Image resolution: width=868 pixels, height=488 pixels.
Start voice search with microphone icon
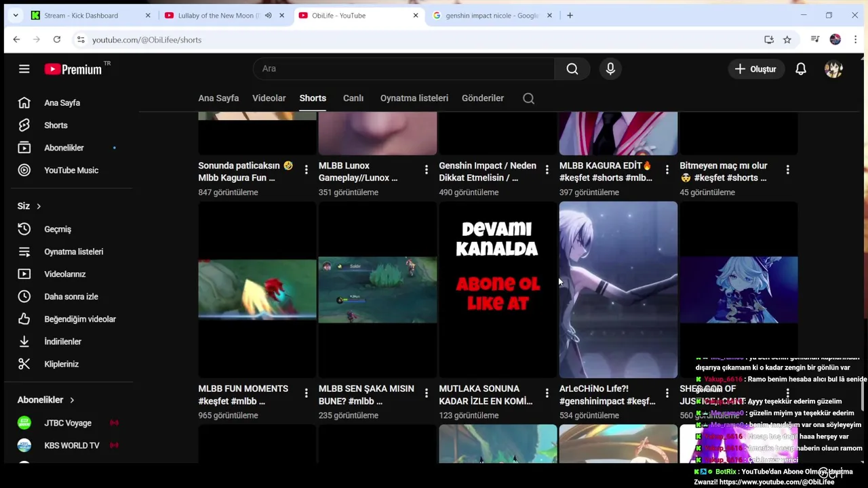point(610,68)
